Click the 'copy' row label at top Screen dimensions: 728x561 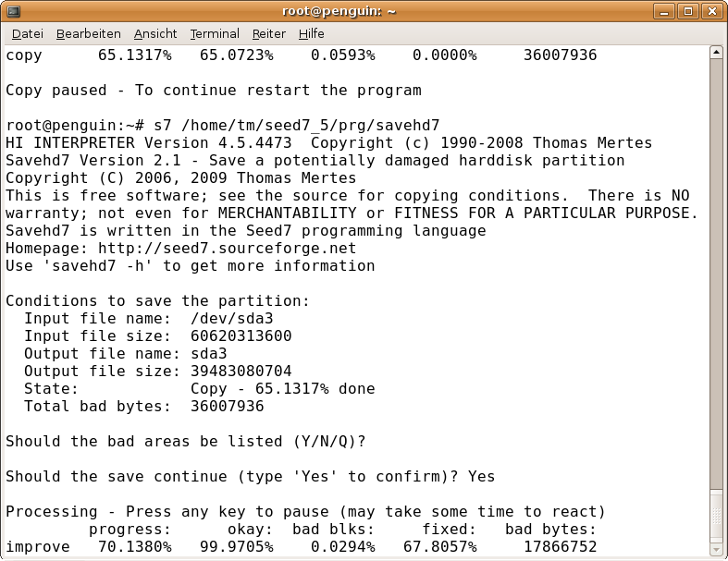point(24,55)
